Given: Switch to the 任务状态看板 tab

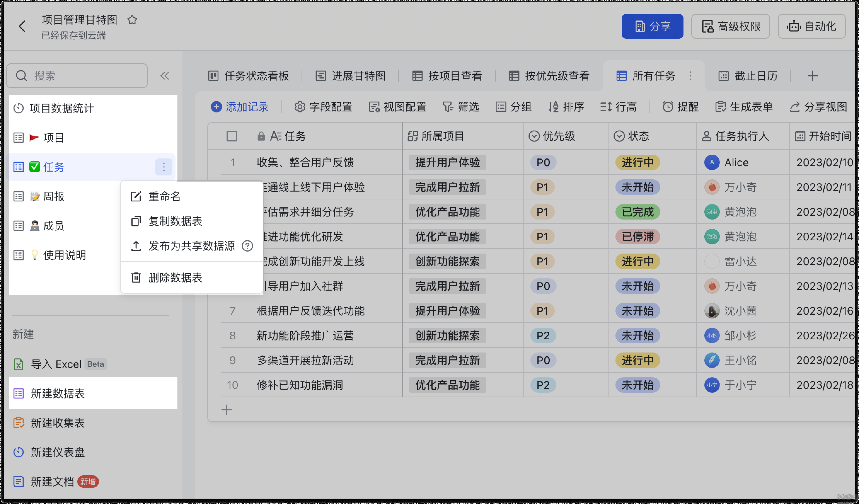Looking at the screenshot, I should (x=249, y=76).
